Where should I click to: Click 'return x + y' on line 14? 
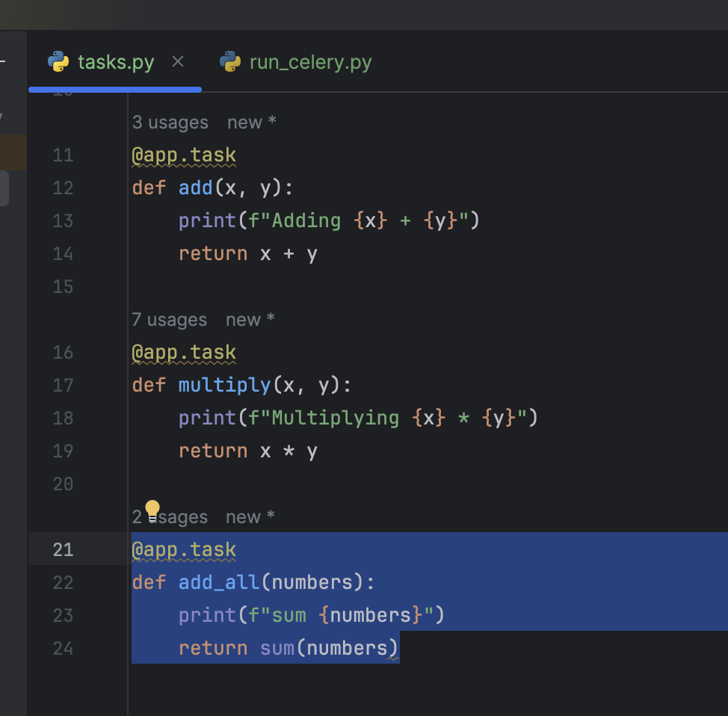click(x=248, y=254)
